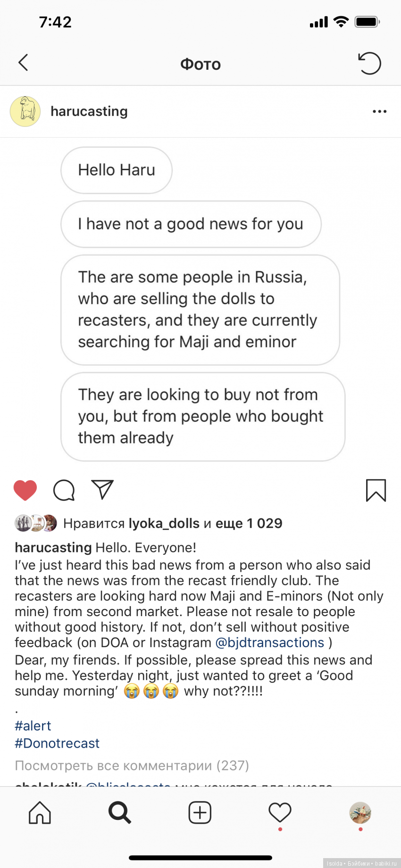Open harucasting profile picture
The height and width of the screenshot is (868, 401).
coord(25,112)
